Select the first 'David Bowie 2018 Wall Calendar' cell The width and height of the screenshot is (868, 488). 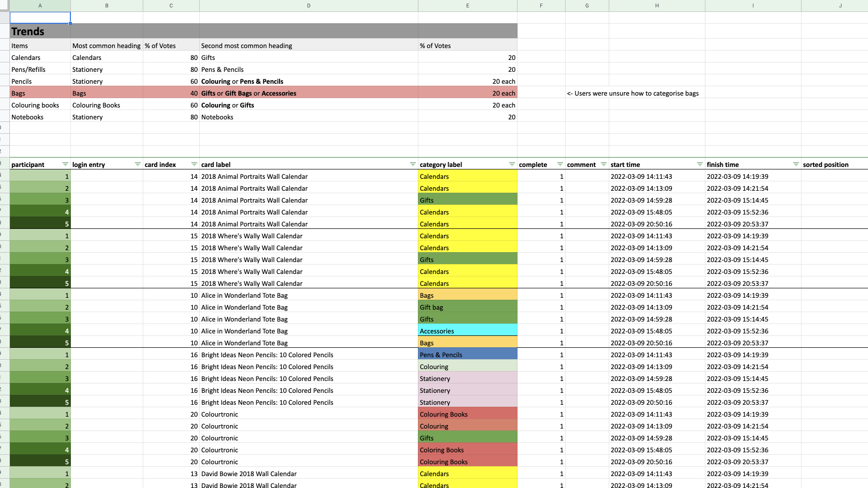pyautogui.click(x=309, y=474)
